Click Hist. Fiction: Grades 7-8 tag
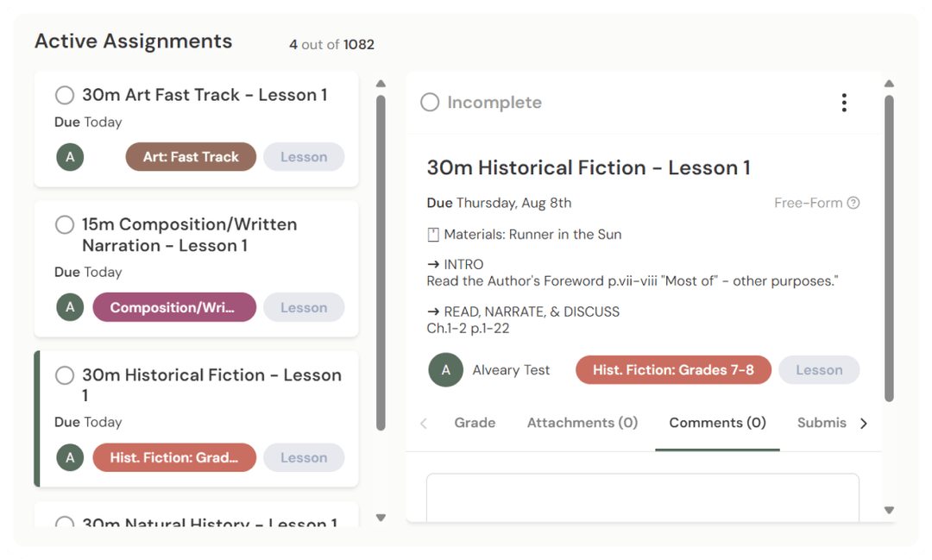The height and width of the screenshot is (560, 932). click(673, 370)
